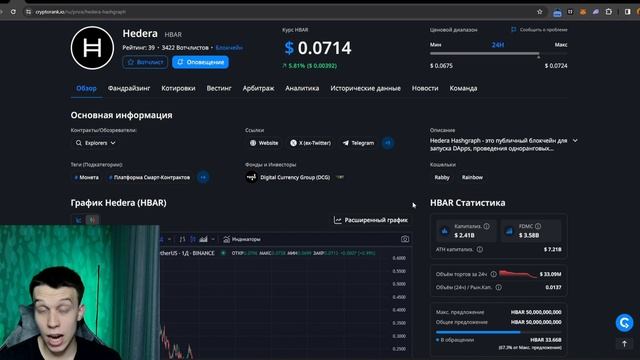Jump to page top with arrow button
The width and height of the screenshot is (640, 360).
pos(624,344)
